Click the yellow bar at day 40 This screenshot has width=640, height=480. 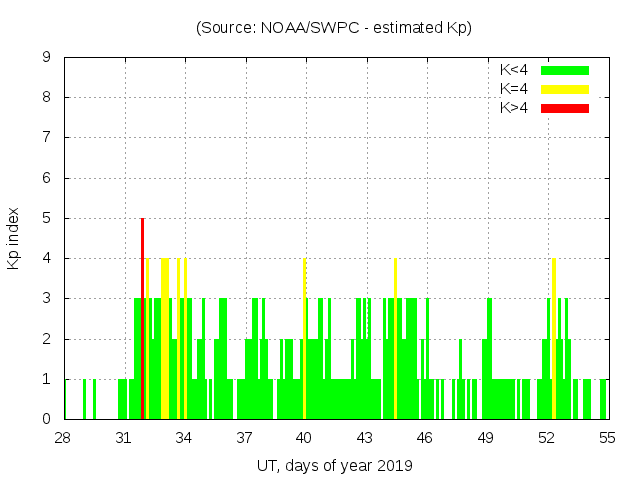tap(304, 338)
